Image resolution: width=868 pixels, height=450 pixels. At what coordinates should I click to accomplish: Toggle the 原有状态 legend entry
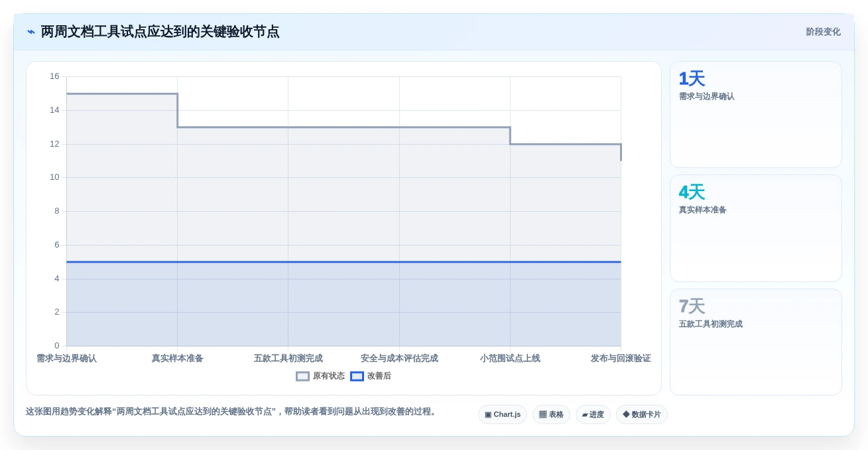pos(320,376)
